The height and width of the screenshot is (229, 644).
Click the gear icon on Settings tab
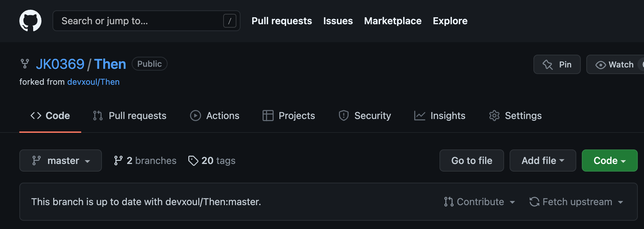tap(494, 116)
